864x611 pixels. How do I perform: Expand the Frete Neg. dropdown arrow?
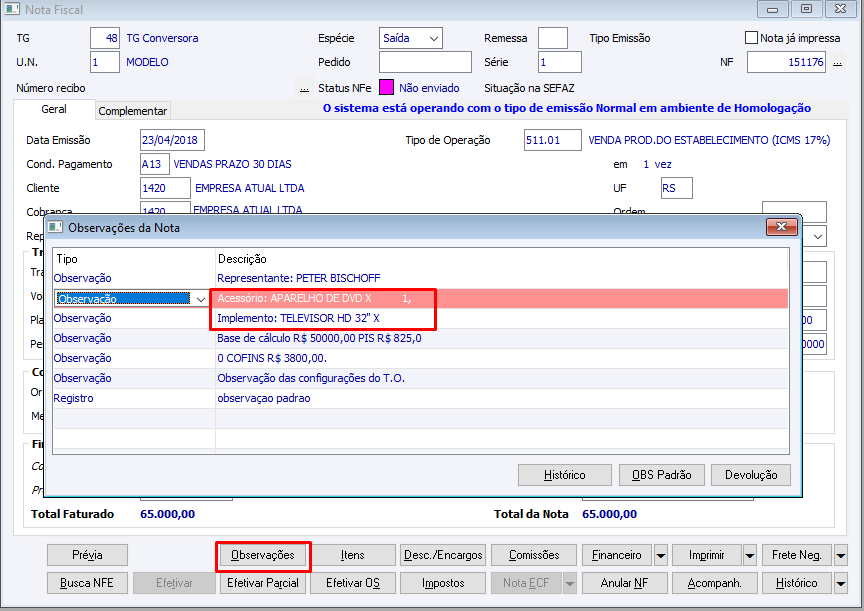coord(841,555)
